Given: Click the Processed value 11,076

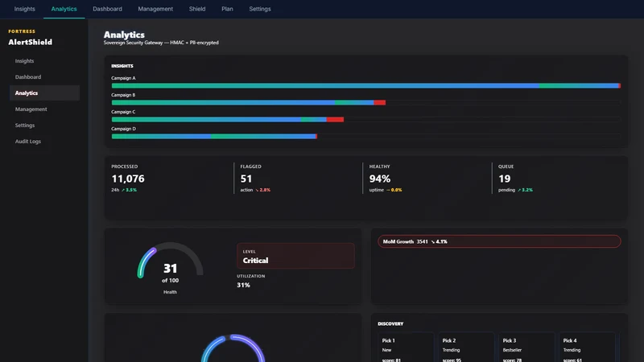Looking at the screenshot, I should (x=128, y=179).
